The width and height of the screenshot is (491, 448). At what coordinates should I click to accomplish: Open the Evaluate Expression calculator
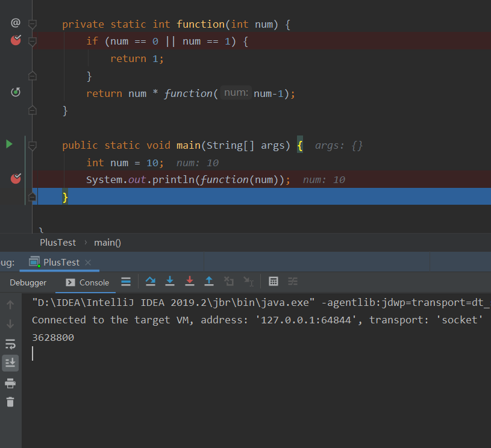pyautogui.click(x=274, y=281)
